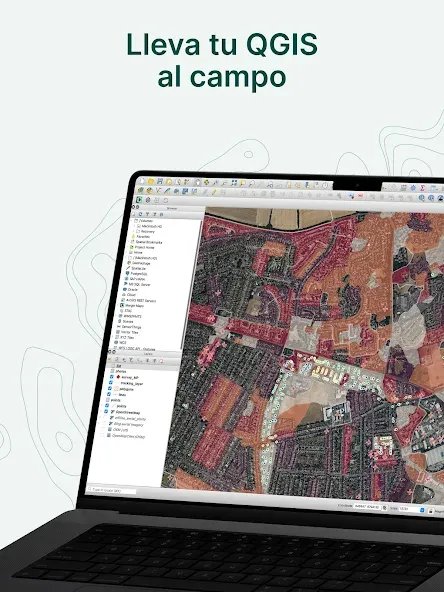Select the OpenStreetMap layer name
The height and width of the screenshot is (592, 444).
128,412
